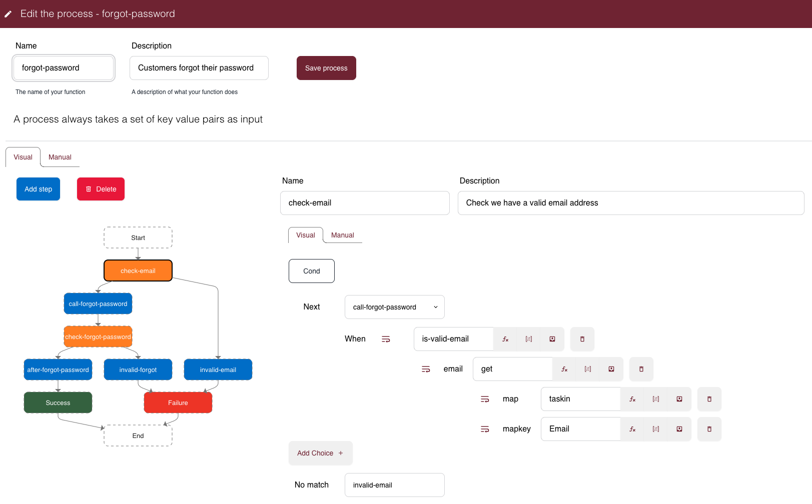Open the inner Visual tab for check-email
The image size is (812, 504).
(x=305, y=235)
